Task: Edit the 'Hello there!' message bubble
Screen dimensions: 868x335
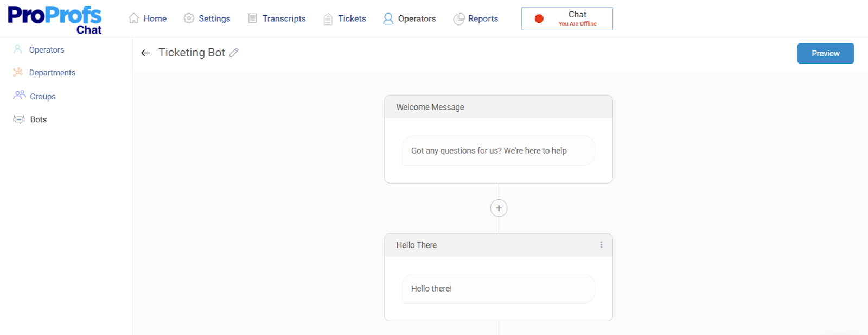Action: [x=499, y=289]
